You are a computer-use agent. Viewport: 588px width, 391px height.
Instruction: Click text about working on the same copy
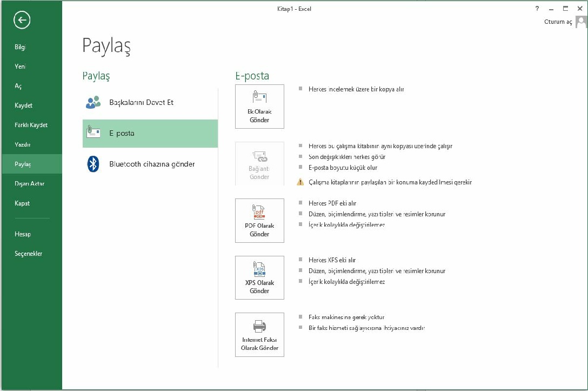click(380, 146)
